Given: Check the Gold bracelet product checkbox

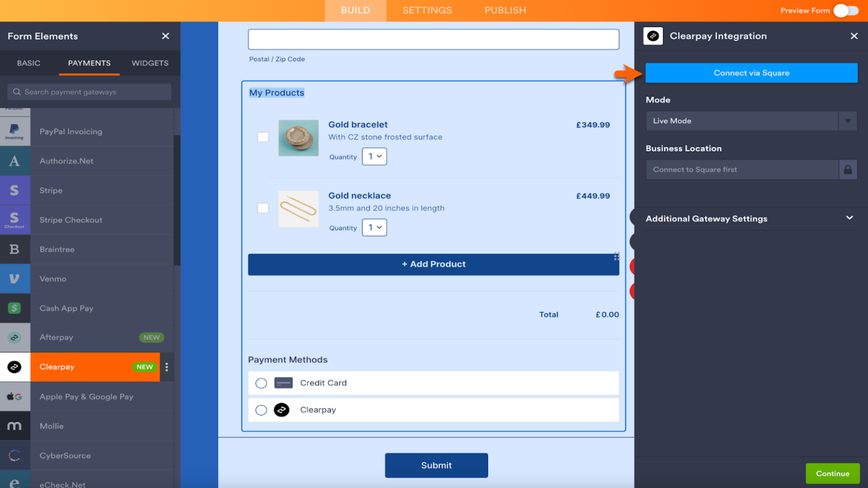Looking at the screenshot, I should (x=263, y=137).
